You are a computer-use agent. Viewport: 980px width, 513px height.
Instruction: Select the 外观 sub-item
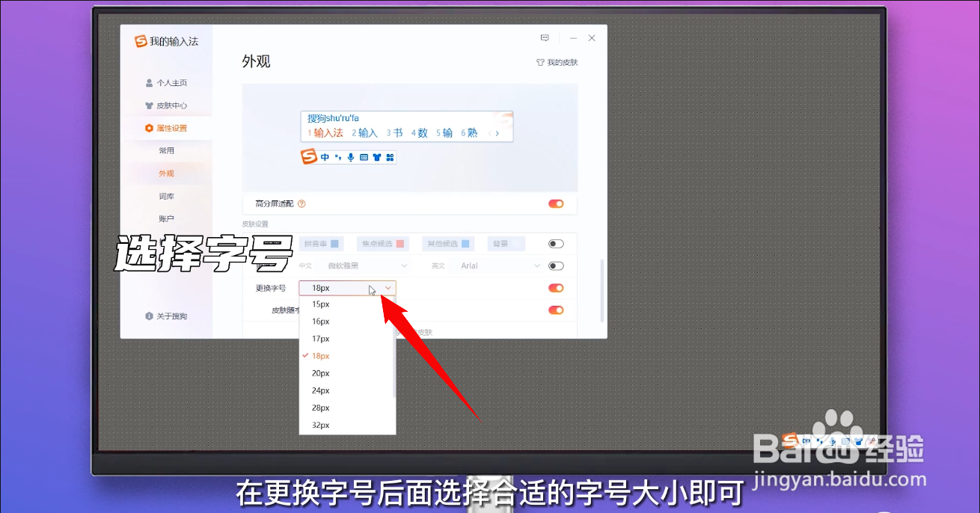166,173
